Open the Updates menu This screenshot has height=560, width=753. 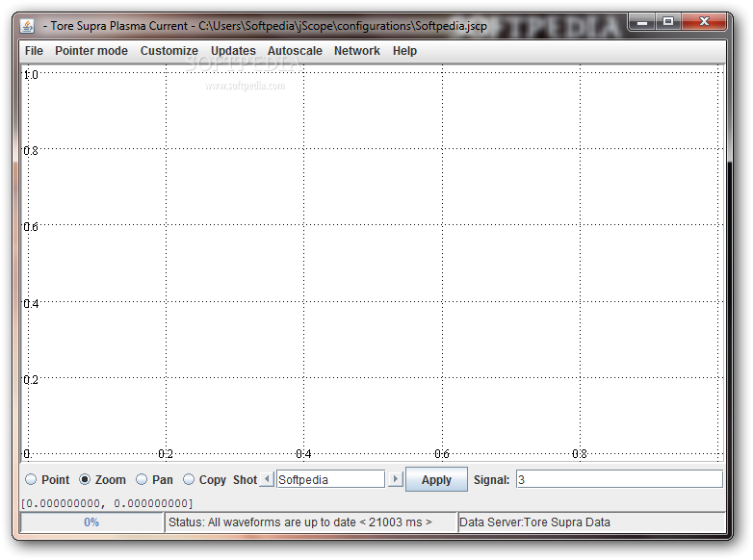(233, 51)
